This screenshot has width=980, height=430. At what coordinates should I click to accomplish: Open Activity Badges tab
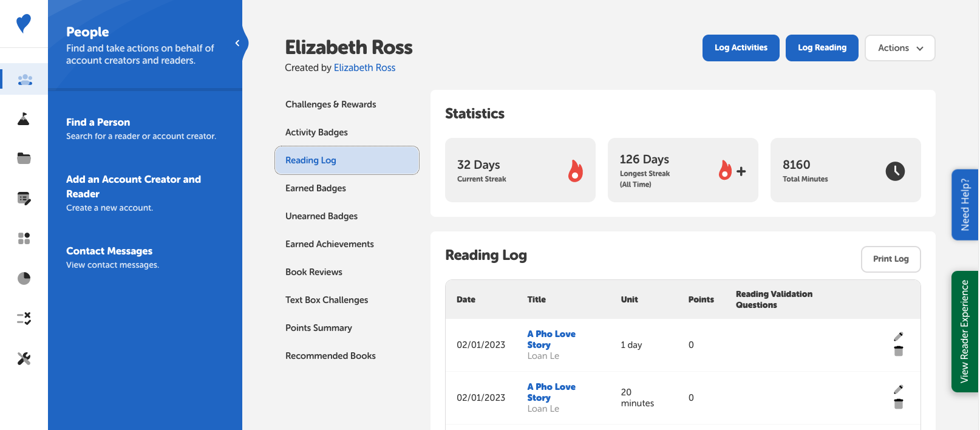tap(317, 132)
